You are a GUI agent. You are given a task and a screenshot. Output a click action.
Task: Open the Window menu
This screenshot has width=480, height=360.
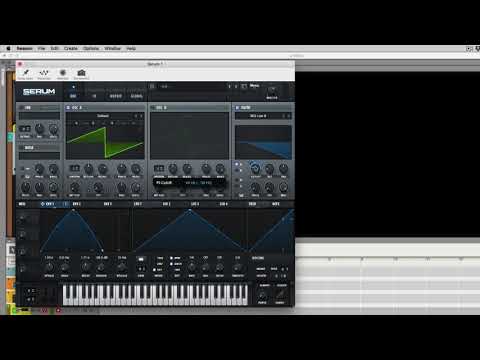(113, 49)
